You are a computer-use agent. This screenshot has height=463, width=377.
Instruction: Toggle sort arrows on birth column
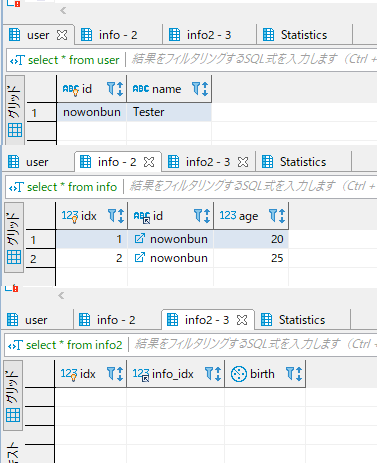[x=299, y=374]
